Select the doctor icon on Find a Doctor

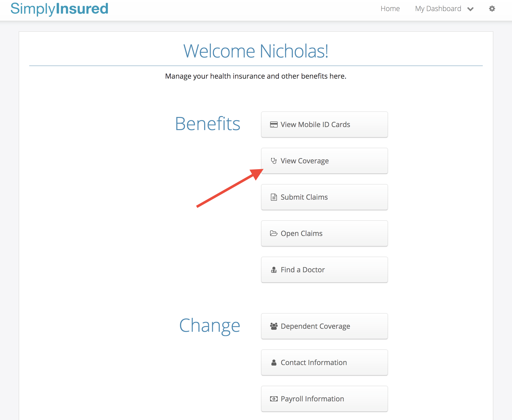coord(274,270)
